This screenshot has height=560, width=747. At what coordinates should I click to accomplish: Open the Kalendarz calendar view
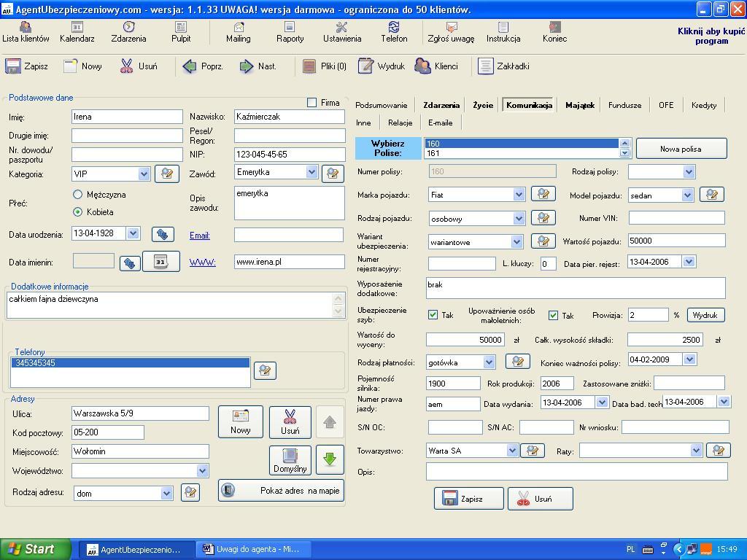(77, 32)
